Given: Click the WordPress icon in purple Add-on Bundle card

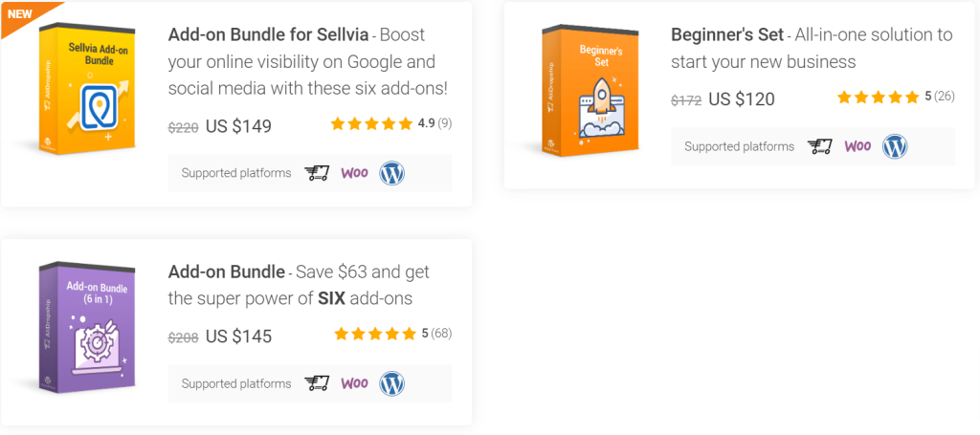Looking at the screenshot, I should (x=391, y=383).
